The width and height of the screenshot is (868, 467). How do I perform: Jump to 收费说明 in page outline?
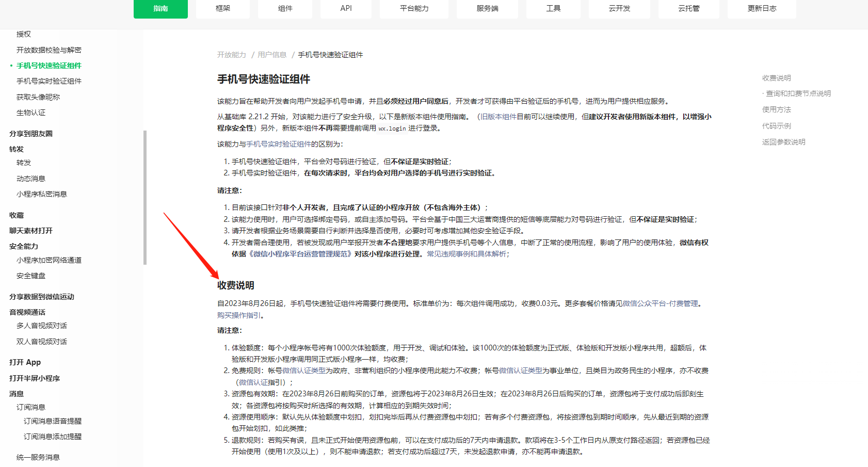[x=777, y=78]
